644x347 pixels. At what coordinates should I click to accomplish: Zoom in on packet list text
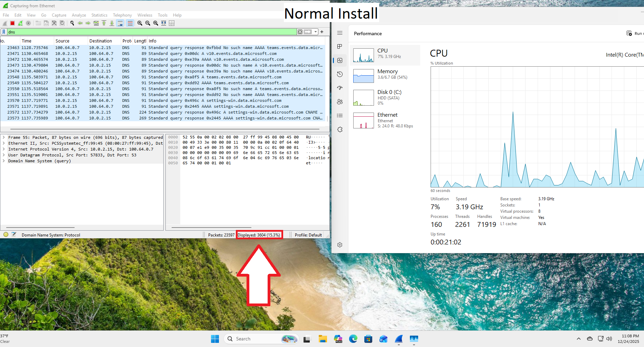point(140,23)
